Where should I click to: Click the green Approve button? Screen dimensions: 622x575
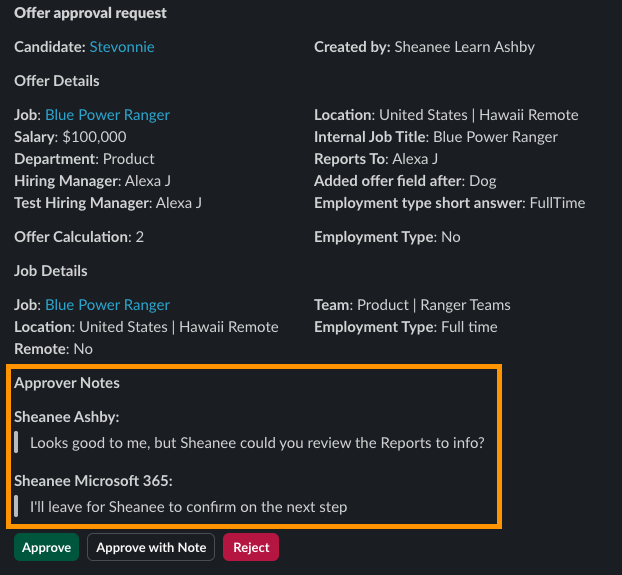point(46,547)
